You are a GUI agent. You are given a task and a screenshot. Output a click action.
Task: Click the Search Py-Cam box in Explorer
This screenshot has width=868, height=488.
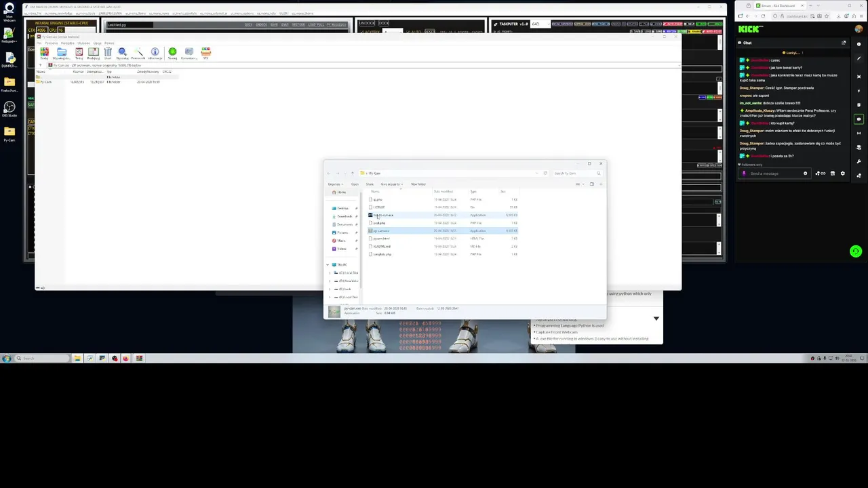pyautogui.click(x=576, y=174)
